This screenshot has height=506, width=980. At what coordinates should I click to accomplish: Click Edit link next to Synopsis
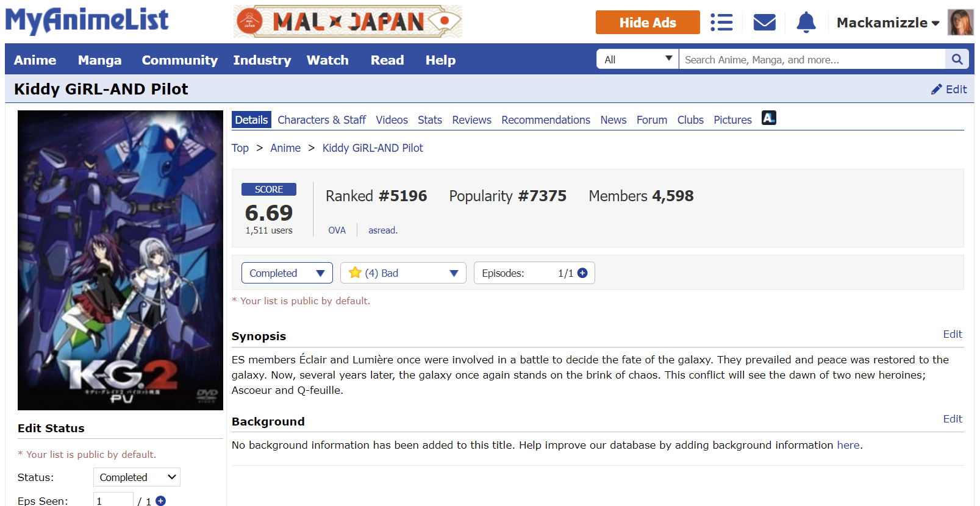953,334
